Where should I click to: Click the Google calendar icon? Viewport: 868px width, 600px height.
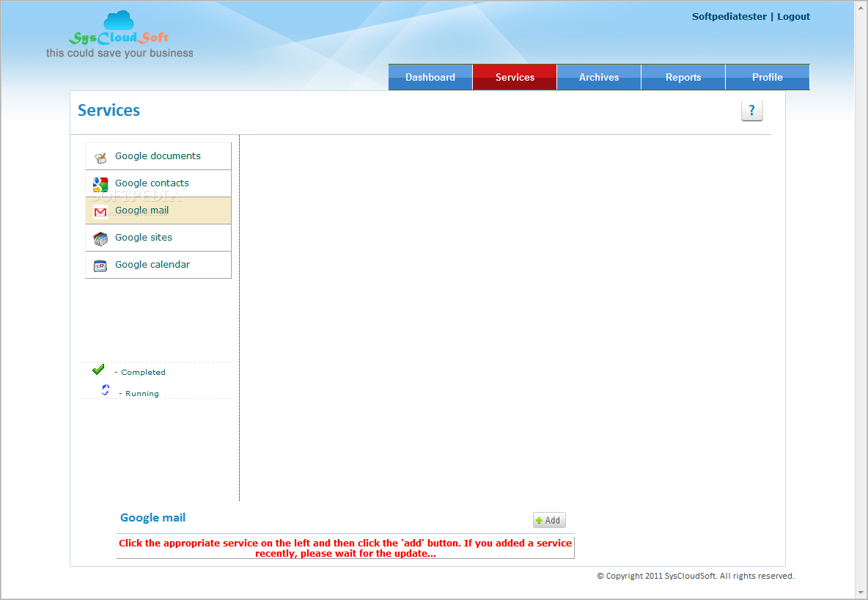tap(100, 266)
